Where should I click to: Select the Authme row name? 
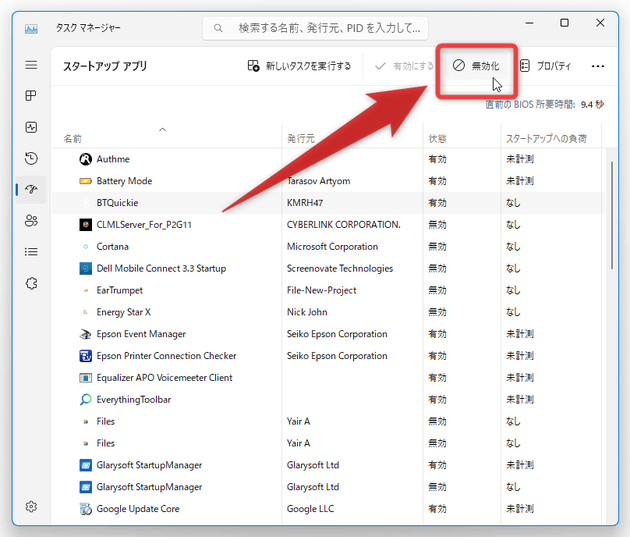(113, 159)
